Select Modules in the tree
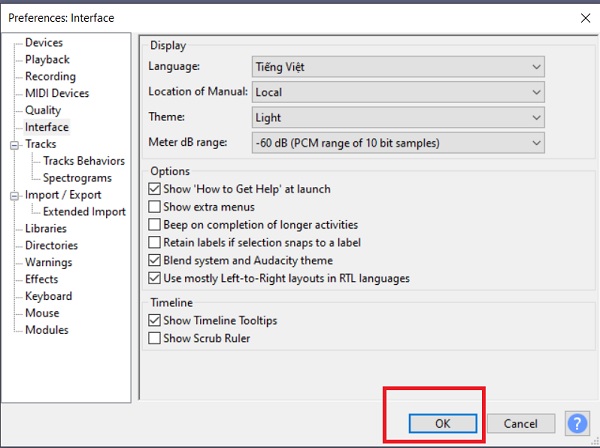Viewport: 600px width, 448px height. [x=47, y=330]
